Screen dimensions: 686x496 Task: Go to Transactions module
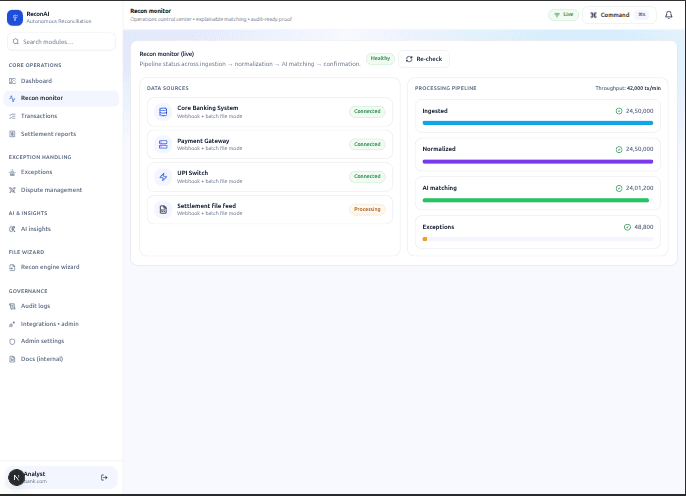pyautogui.click(x=61, y=116)
